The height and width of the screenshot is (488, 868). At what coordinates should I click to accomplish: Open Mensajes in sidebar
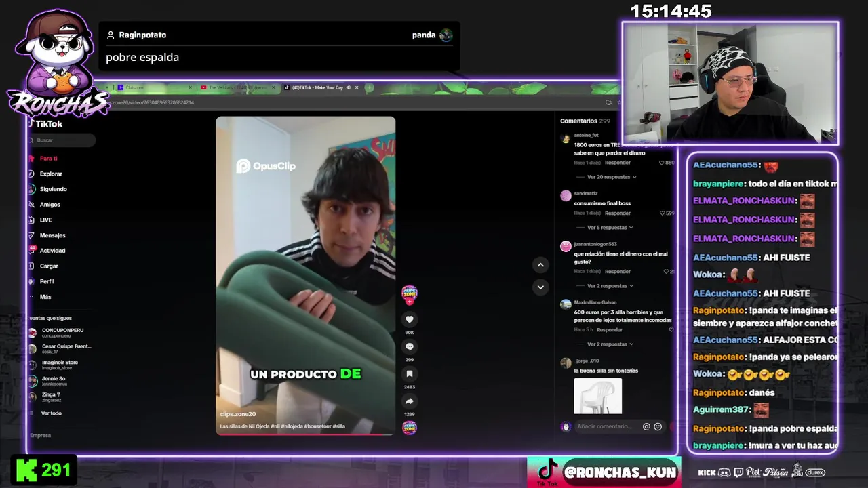click(x=52, y=235)
